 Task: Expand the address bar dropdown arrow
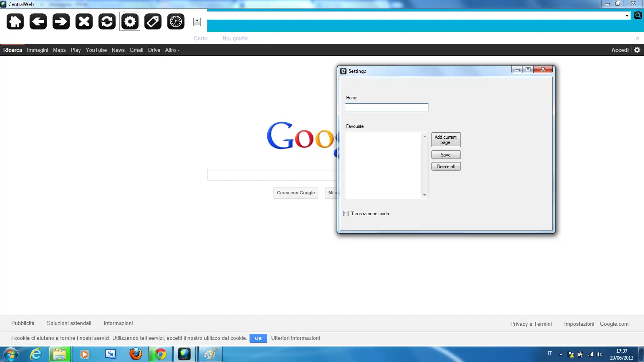[x=627, y=16]
